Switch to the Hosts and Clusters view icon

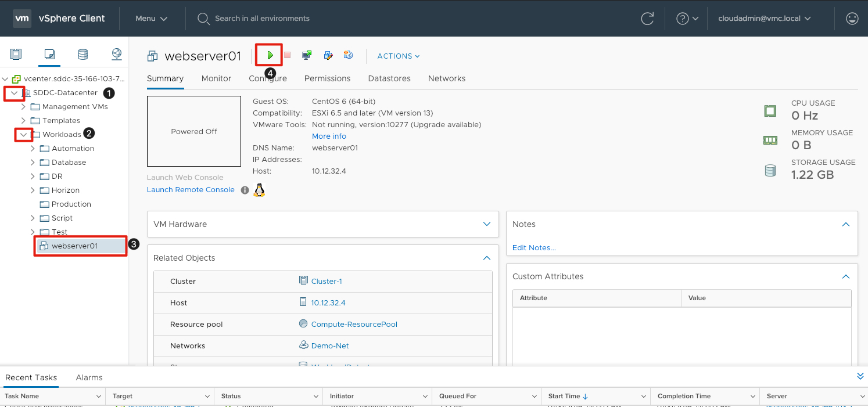(x=16, y=55)
